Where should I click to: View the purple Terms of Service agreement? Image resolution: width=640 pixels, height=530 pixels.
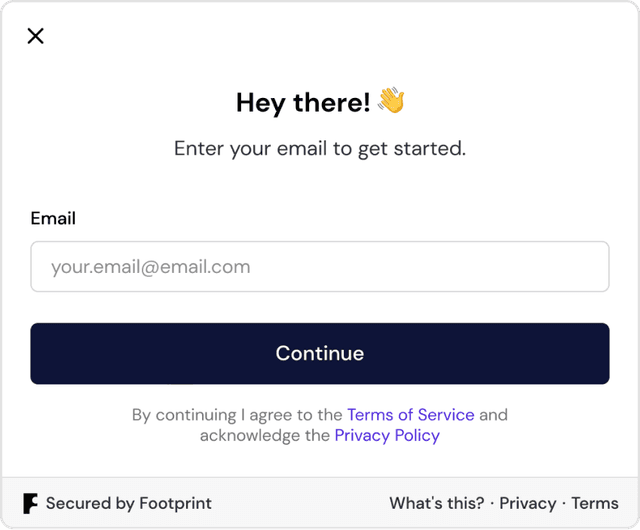pyautogui.click(x=411, y=414)
